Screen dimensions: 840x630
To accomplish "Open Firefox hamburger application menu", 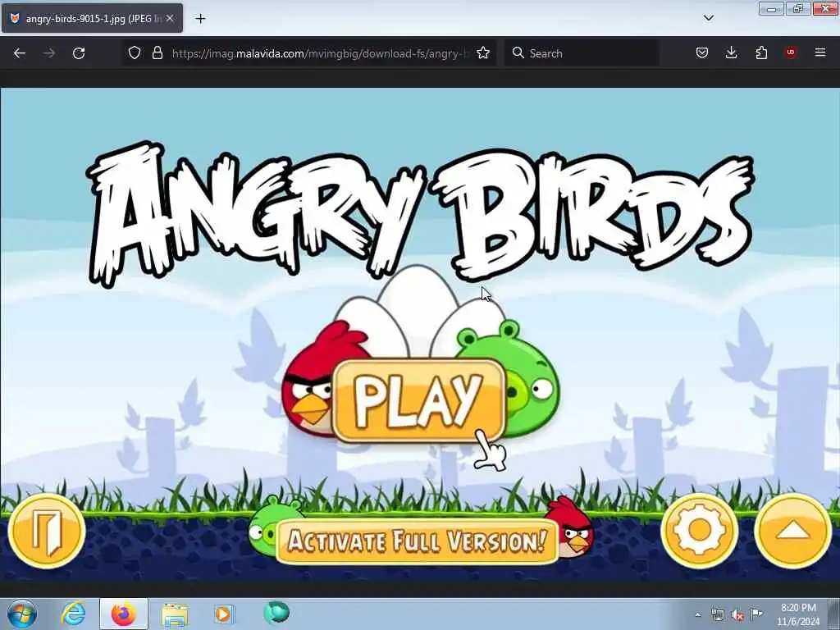I will pos(820,52).
